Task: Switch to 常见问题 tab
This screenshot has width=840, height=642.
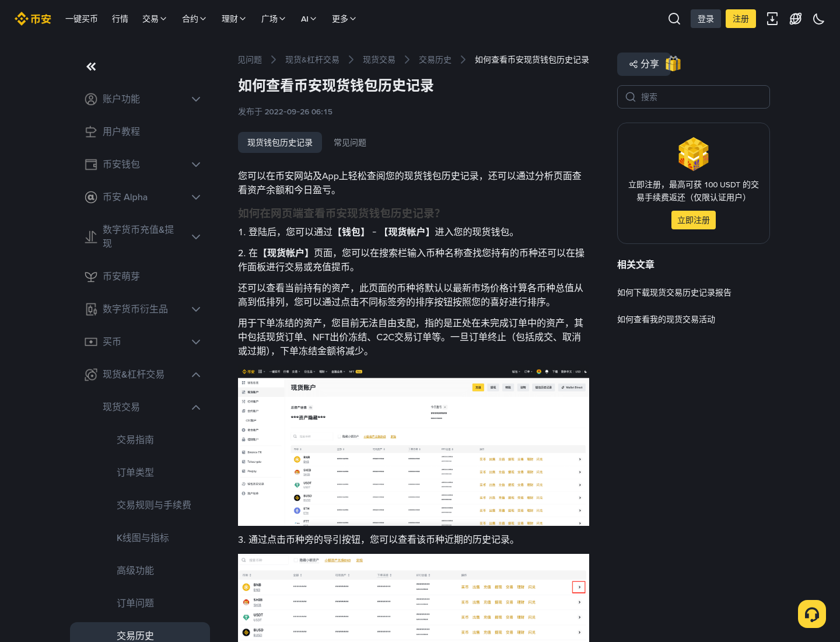Action: point(350,142)
